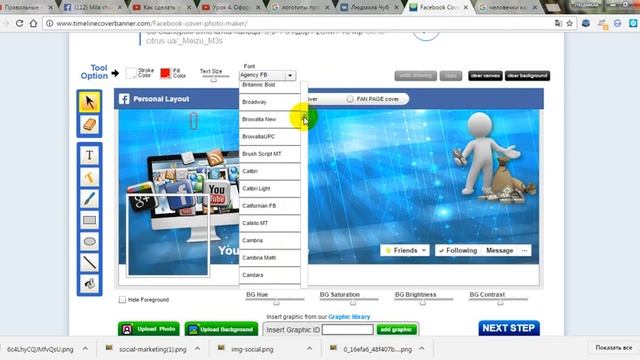640x360 pixels.
Task: Select the Text tool
Action: click(x=89, y=156)
